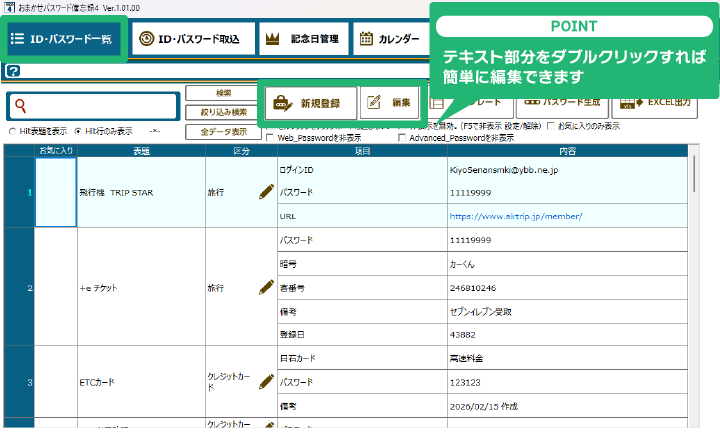Select the 飛行機 TRIP STAR title cell
This screenshot has width=720, height=433.
click(141, 192)
